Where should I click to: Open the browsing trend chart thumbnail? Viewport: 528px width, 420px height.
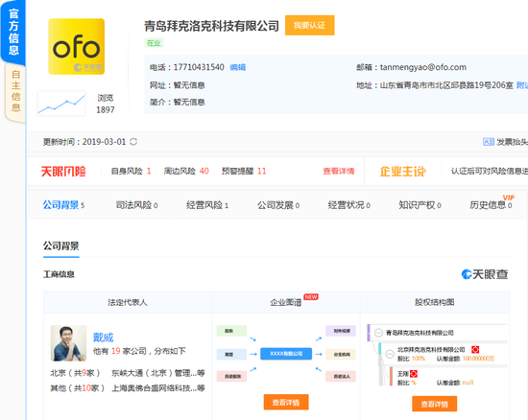61,104
